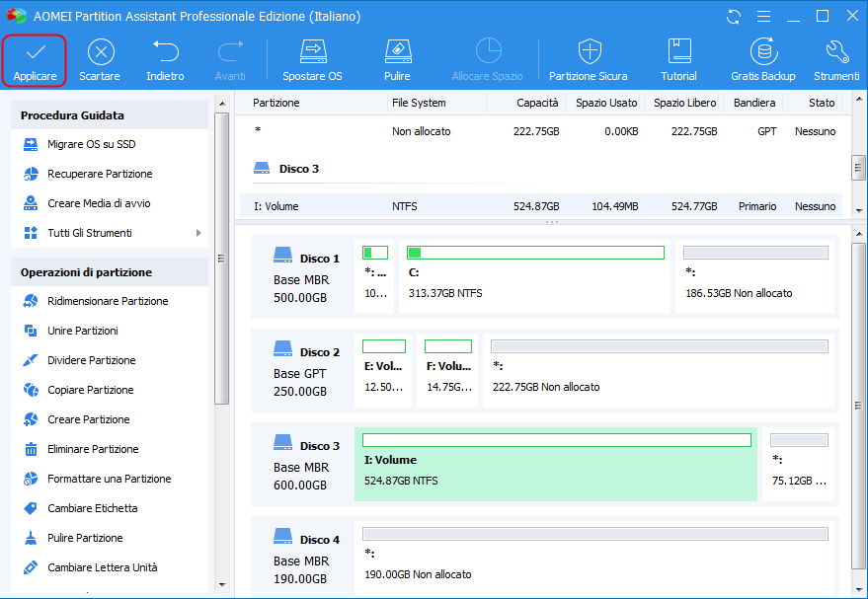Open the Spostare OS tool
Viewport: 868px width, 599px height.
point(312,52)
